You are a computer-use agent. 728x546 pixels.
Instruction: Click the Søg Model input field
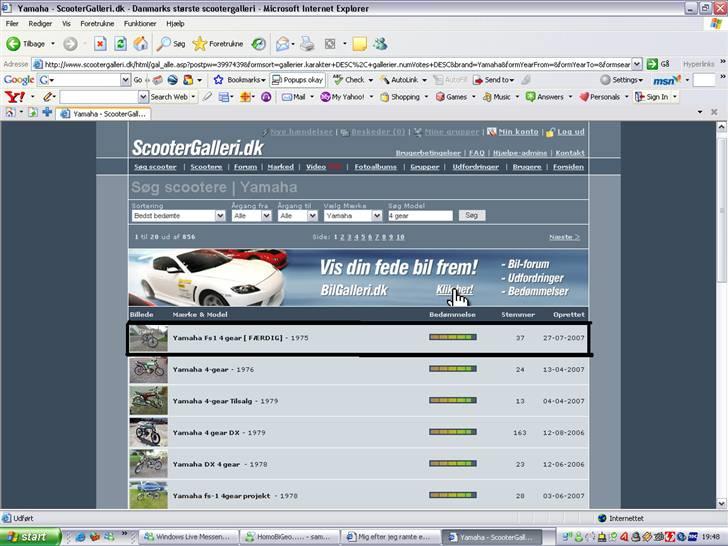[x=420, y=215]
